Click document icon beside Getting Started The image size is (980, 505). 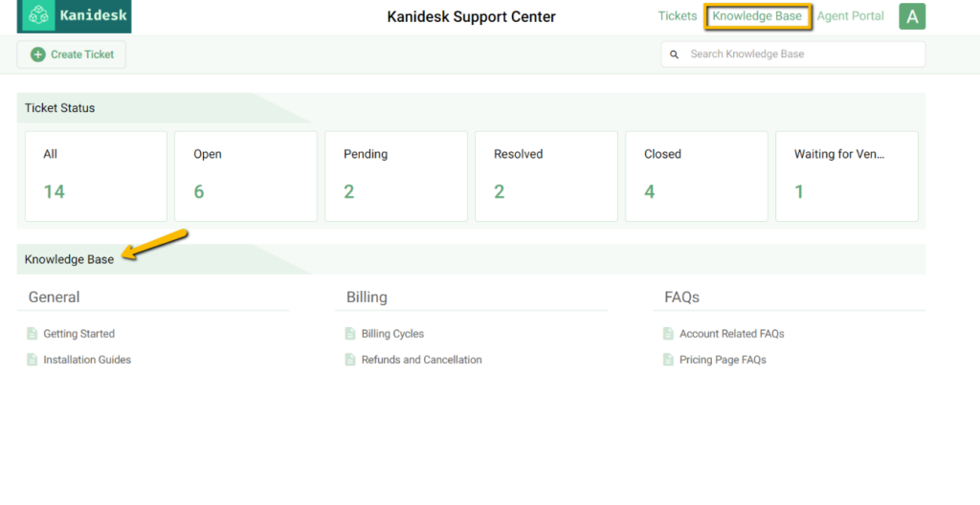(33, 334)
